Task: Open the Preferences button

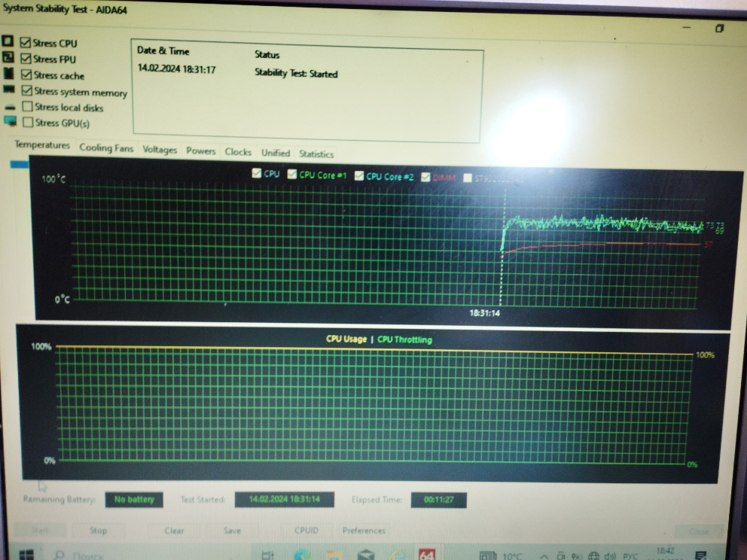Action: click(x=364, y=531)
